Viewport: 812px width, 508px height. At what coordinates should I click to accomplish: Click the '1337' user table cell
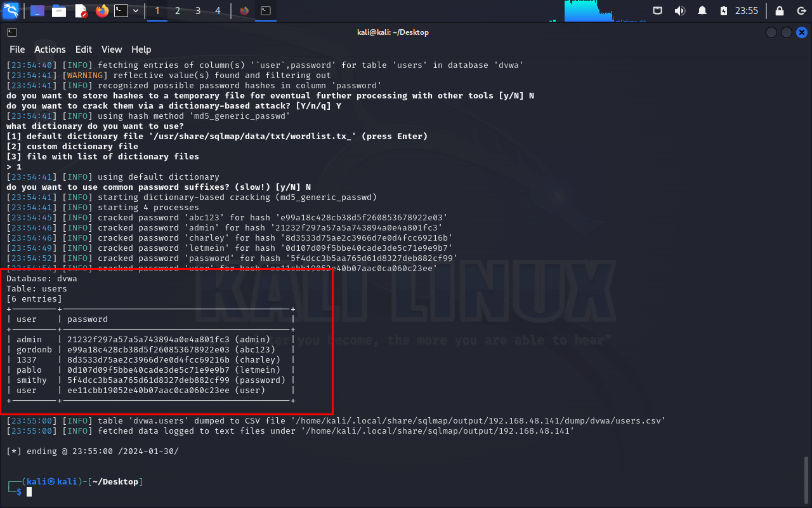coord(27,360)
